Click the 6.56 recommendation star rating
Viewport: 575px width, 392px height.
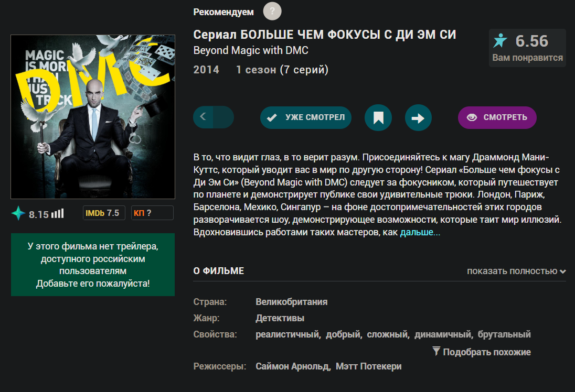(x=527, y=48)
